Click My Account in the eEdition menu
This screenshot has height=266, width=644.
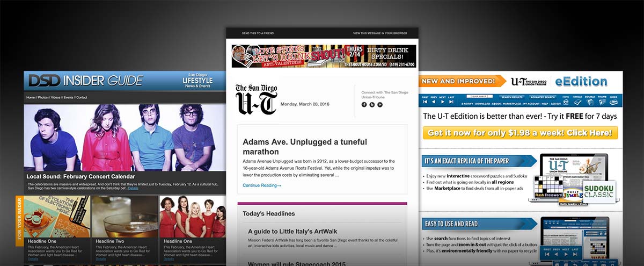(531, 104)
